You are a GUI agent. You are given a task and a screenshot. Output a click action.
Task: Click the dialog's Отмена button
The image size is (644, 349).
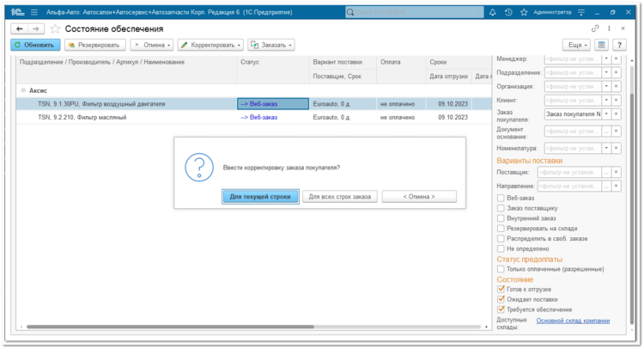coord(419,197)
